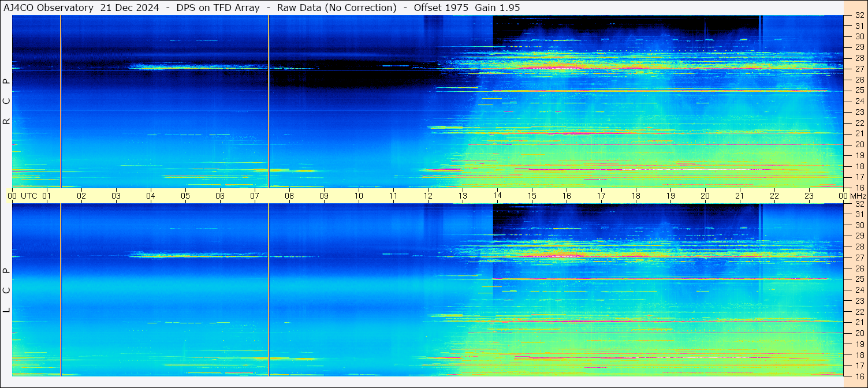Click the 32 MHz label of LCP panel
The width and height of the screenshot is (868, 388).
click(x=859, y=204)
